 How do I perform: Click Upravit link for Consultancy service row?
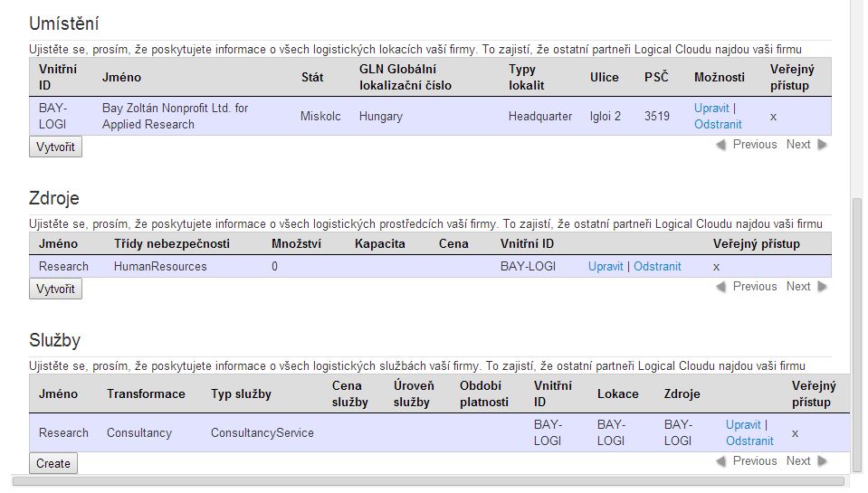[x=743, y=425]
